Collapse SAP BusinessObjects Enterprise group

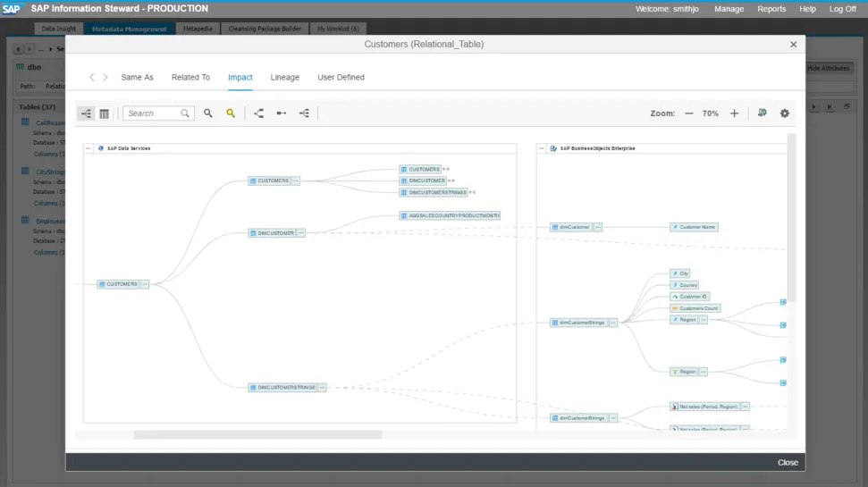tap(542, 148)
